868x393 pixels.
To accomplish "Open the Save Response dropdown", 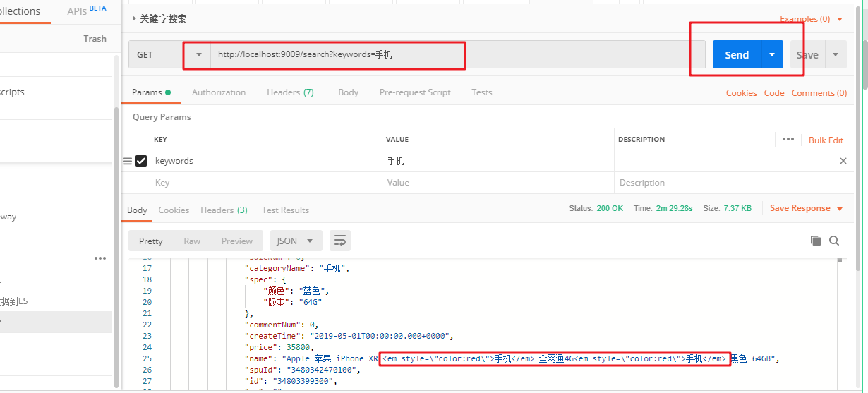I will pyautogui.click(x=806, y=208).
